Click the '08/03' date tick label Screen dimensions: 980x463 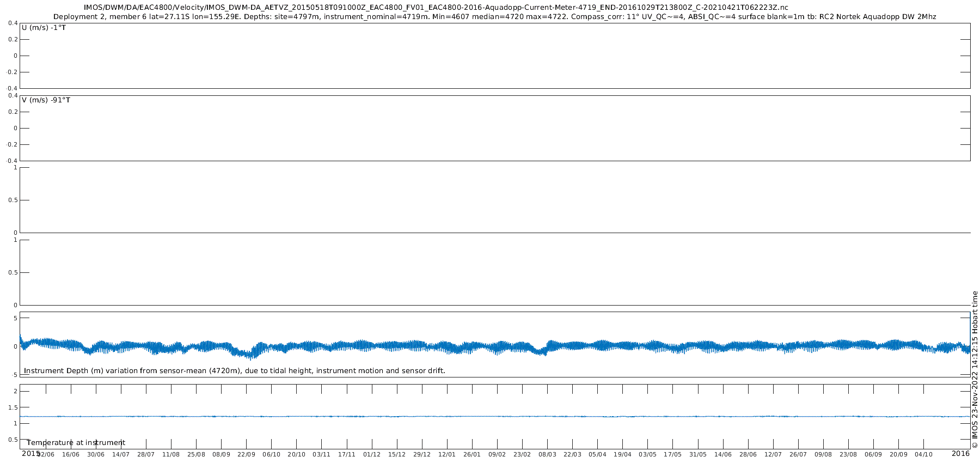[x=547, y=454]
